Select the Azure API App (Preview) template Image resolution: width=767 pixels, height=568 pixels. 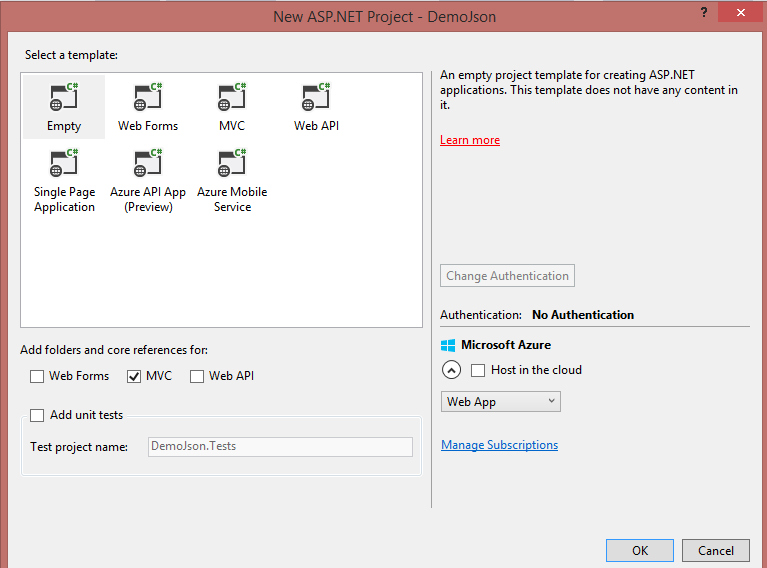click(x=148, y=164)
